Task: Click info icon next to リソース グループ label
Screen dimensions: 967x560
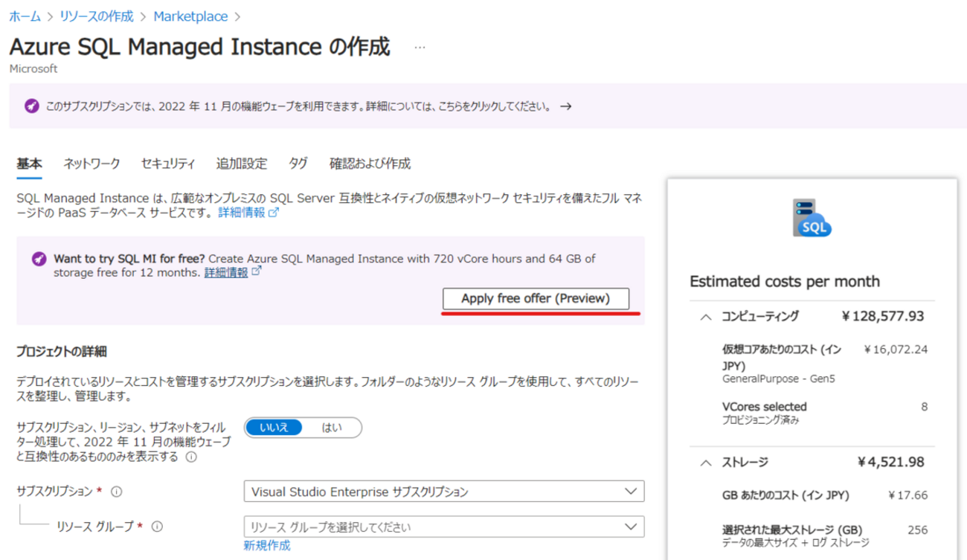Action: pyautogui.click(x=156, y=527)
